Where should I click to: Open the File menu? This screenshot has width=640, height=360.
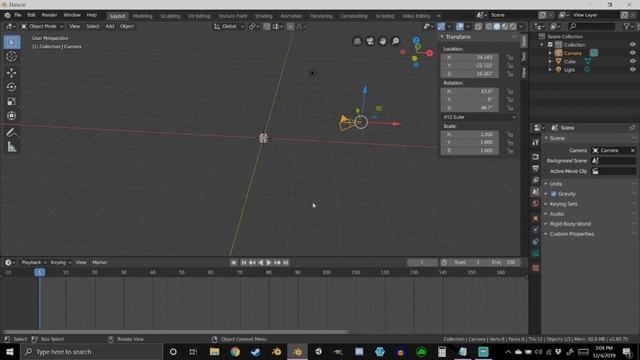(18, 15)
